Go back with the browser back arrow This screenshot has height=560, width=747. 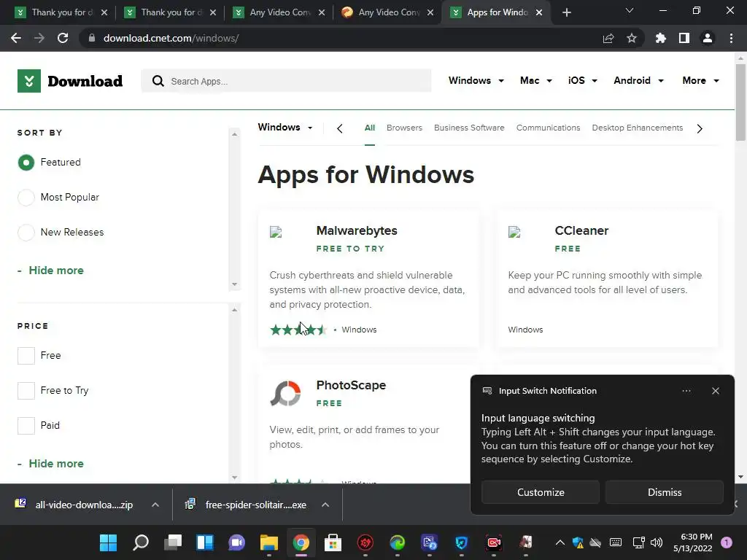16,38
